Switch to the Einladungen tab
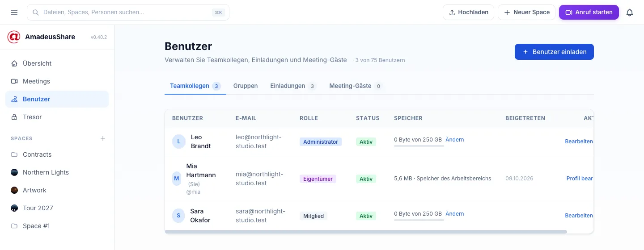The height and width of the screenshot is (250, 644). (293, 86)
